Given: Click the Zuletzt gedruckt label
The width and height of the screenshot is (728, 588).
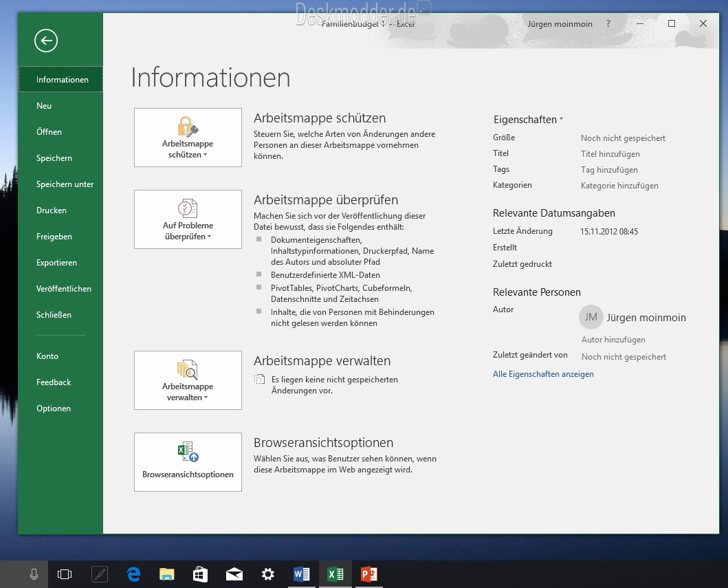Looking at the screenshot, I should coord(522,264).
